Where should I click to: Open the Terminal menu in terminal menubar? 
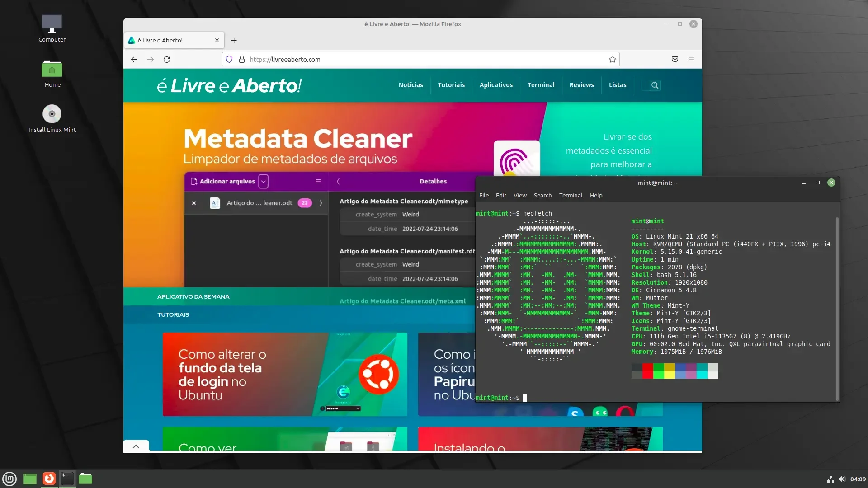pos(571,195)
